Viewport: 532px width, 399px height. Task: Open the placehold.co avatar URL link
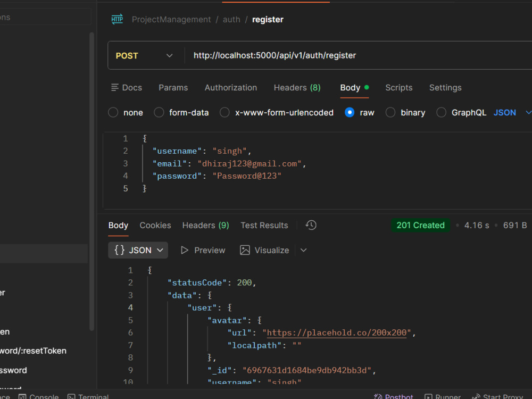(x=337, y=333)
